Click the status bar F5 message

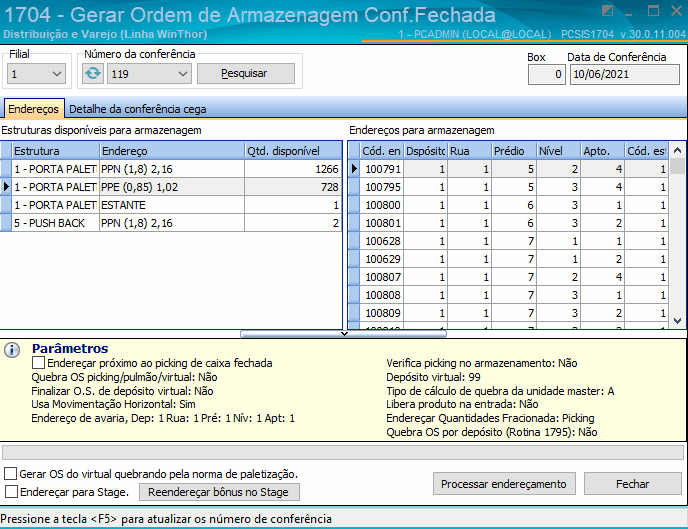click(x=166, y=519)
